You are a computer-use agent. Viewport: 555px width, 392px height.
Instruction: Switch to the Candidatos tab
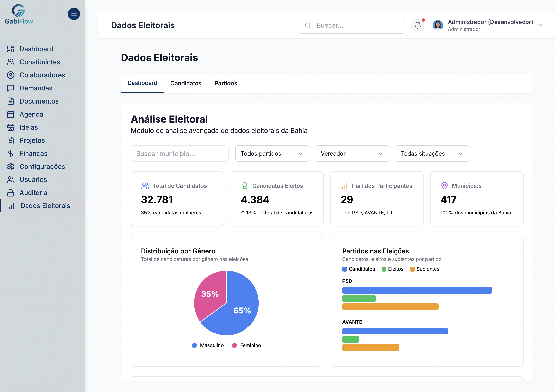tap(186, 83)
